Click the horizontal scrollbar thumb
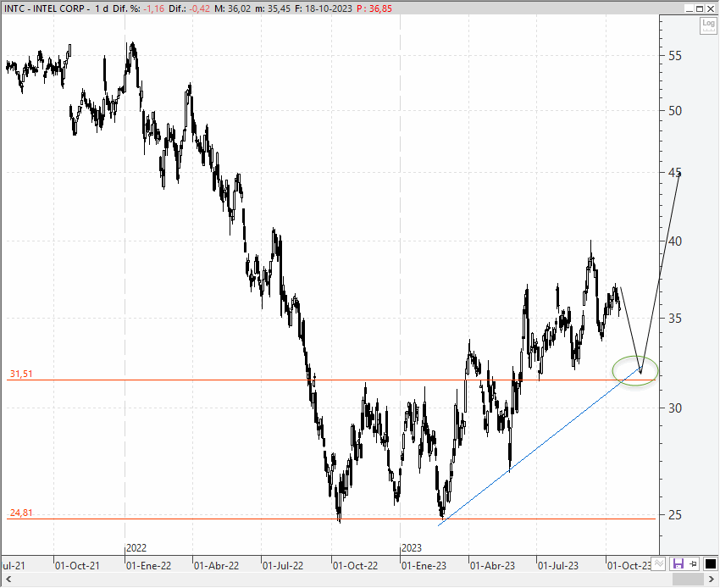Viewport: 720px width, 588px height. point(688,579)
